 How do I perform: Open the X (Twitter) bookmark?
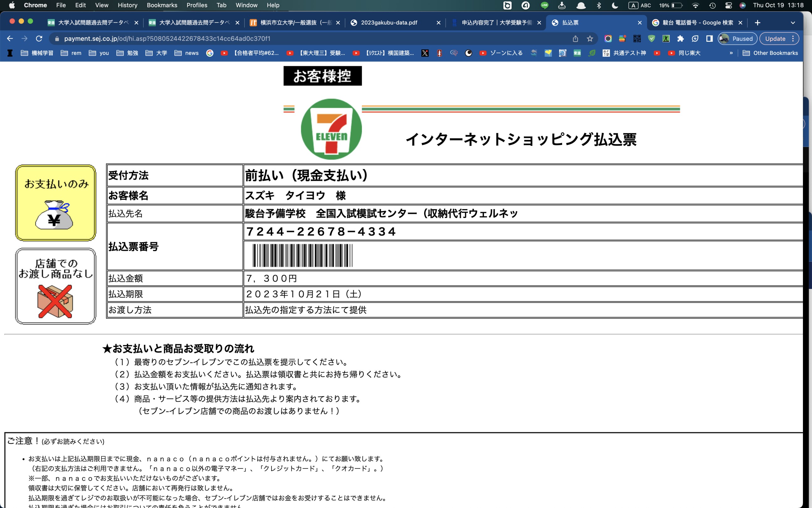point(424,53)
